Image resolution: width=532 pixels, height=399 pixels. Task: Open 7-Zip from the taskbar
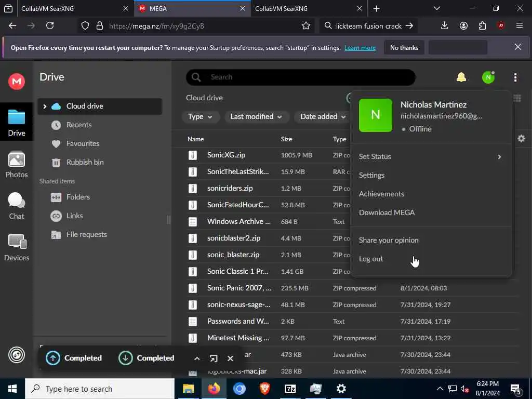click(x=290, y=389)
